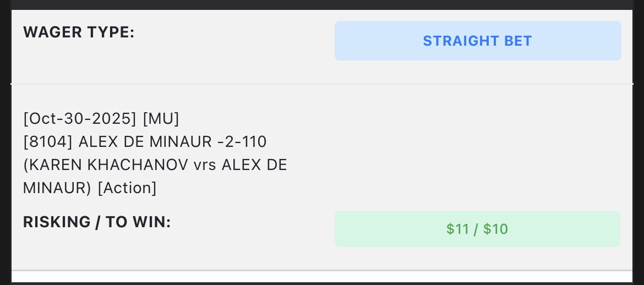Click the dark header bar at top
This screenshot has width=644, height=285.
(x=322, y=4)
